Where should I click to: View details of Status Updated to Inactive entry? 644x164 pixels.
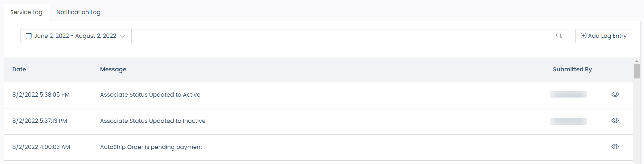[615, 120]
